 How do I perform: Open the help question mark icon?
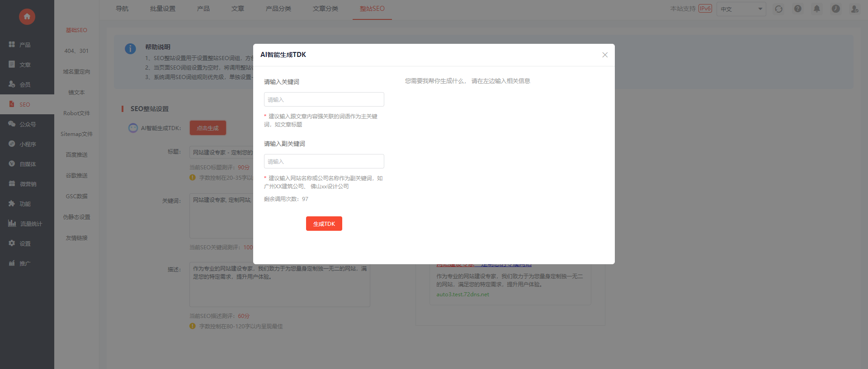pyautogui.click(x=798, y=9)
